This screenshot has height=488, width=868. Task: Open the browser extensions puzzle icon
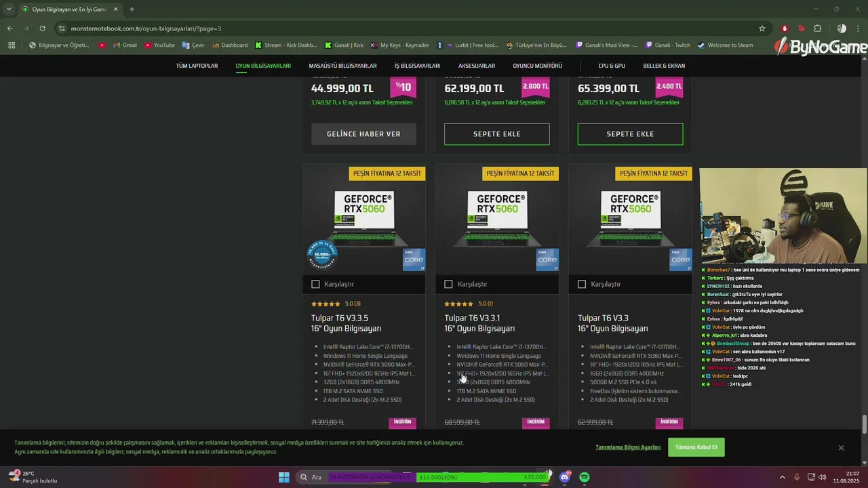(x=817, y=28)
